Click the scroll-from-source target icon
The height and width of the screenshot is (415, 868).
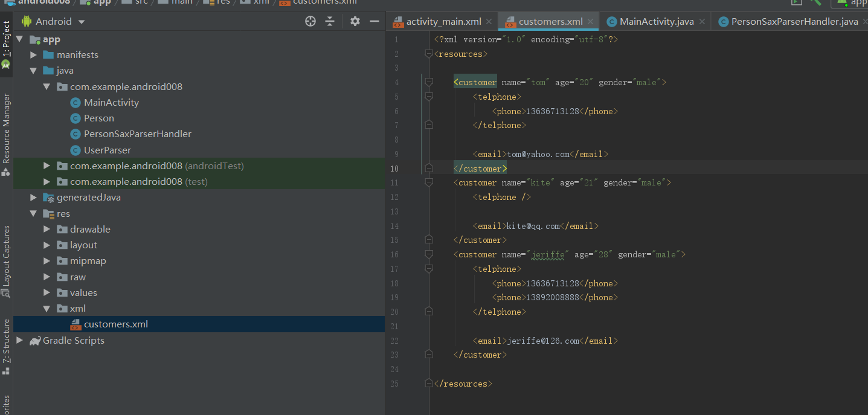pyautogui.click(x=310, y=21)
